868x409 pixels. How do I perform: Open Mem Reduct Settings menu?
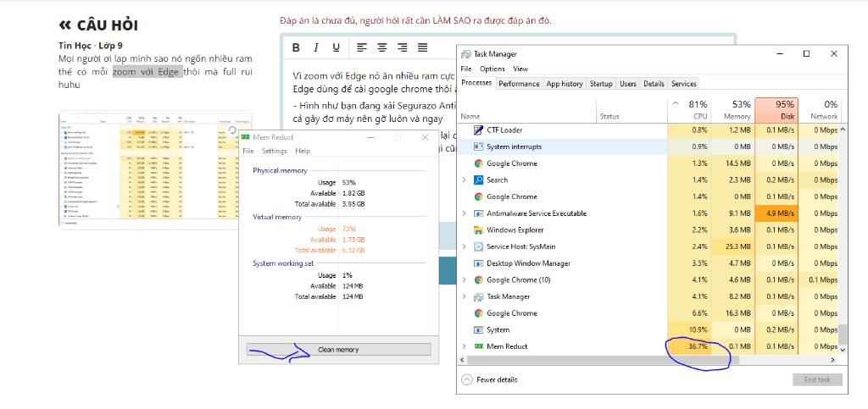pos(274,151)
